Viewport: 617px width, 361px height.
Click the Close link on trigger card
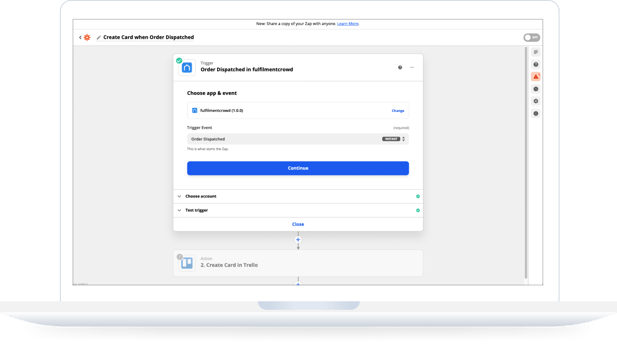tap(298, 224)
